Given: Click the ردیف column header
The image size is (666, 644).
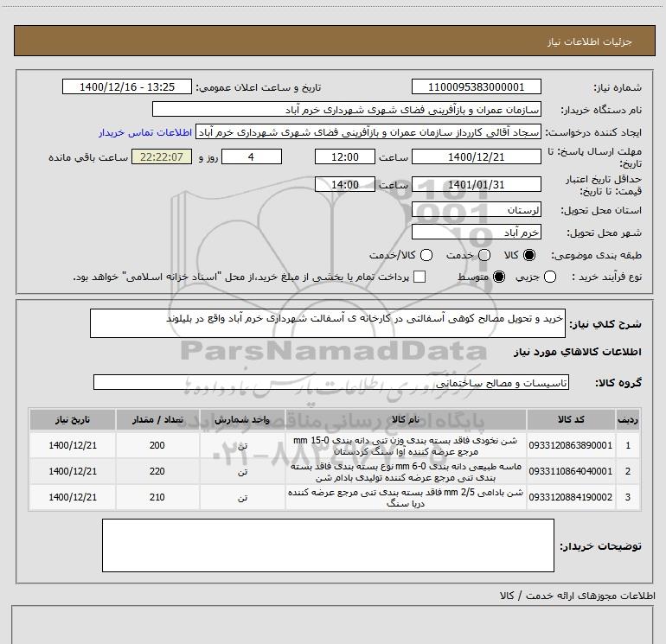Looking at the screenshot, I should point(628,420).
